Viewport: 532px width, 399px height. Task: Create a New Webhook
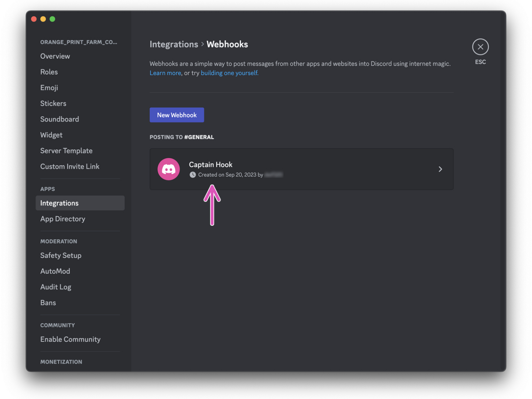pos(177,115)
